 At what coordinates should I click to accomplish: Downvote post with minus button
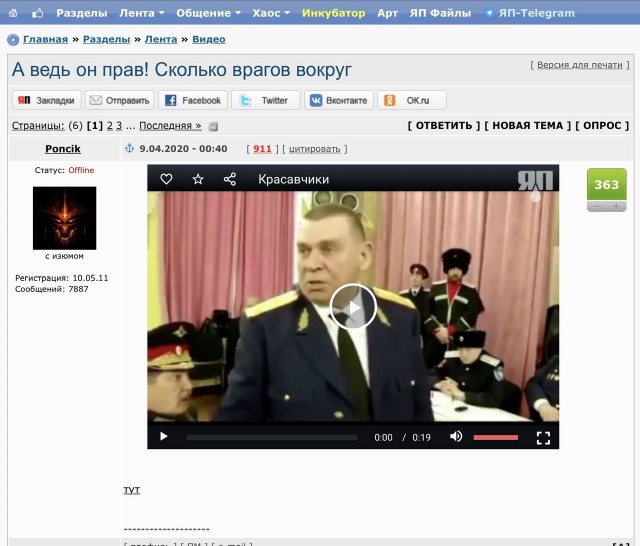(x=597, y=206)
